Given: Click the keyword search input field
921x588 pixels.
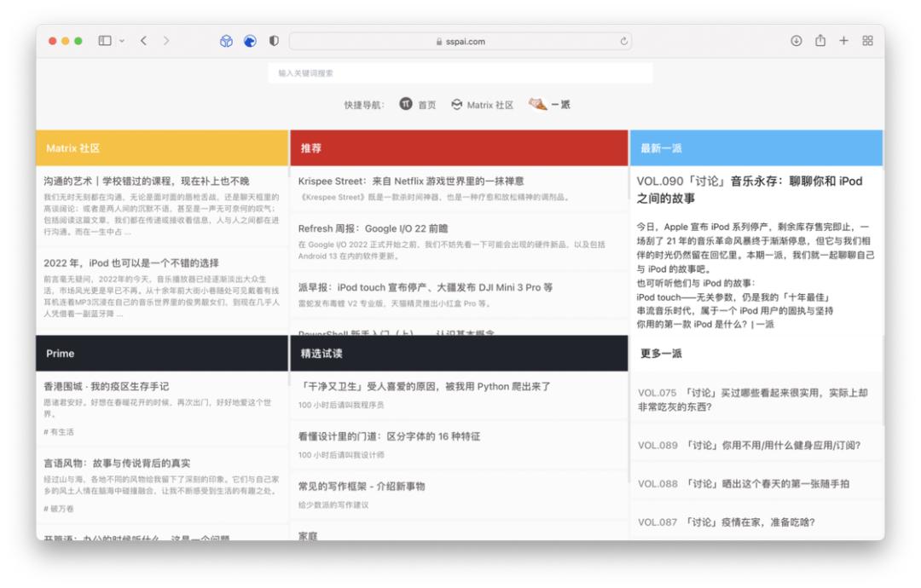Looking at the screenshot, I should point(460,73).
